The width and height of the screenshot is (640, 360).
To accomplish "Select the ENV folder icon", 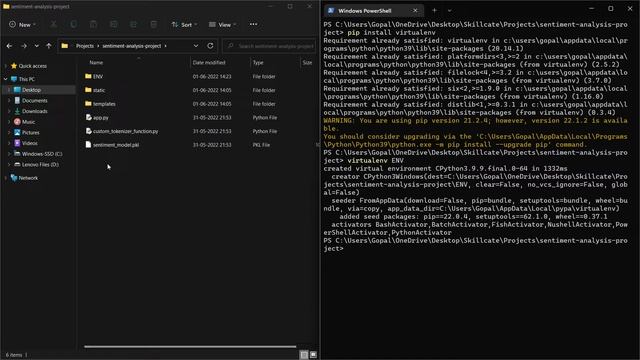I will click(88, 76).
